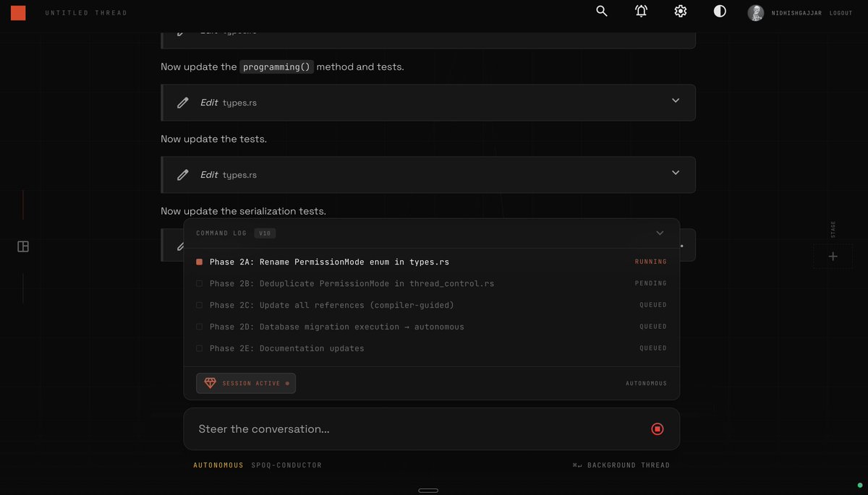Click the UNTITLED THREAD title
Viewport: 868px width, 495px height.
click(85, 13)
